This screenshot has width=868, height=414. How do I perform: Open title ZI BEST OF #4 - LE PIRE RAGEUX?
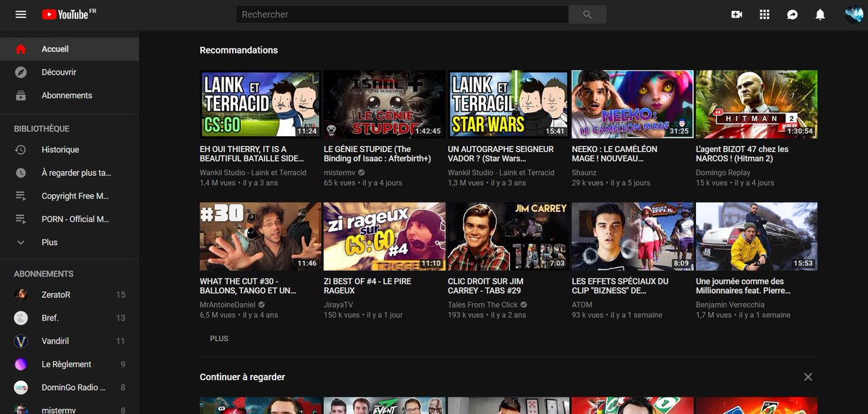367,286
